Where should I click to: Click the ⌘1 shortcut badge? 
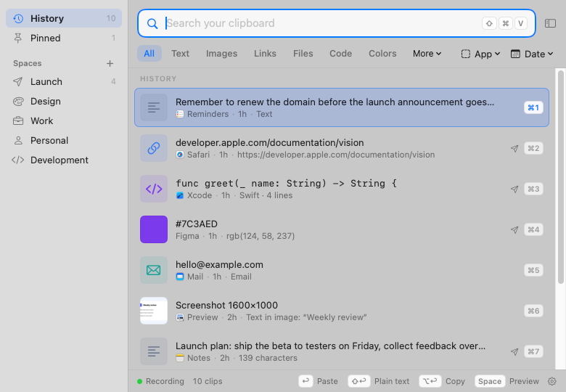pyautogui.click(x=533, y=107)
